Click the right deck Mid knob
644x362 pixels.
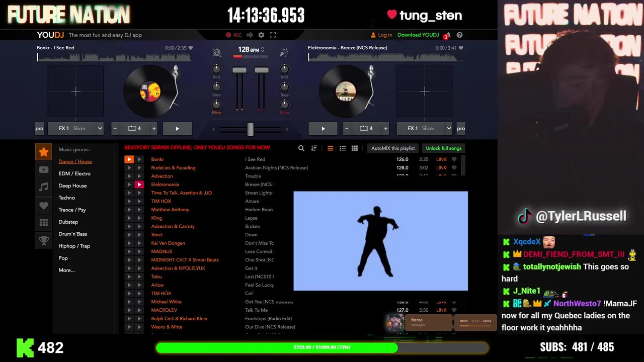point(284,69)
